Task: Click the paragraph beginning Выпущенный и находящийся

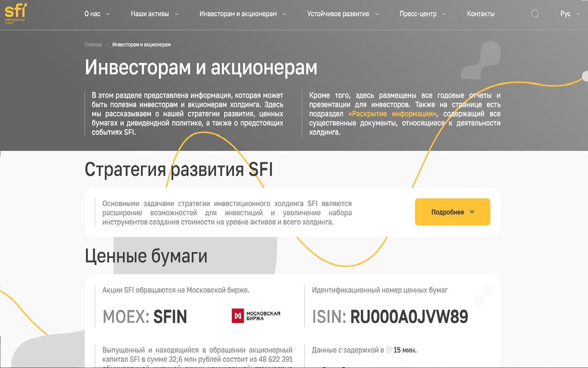Action: coord(197,356)
